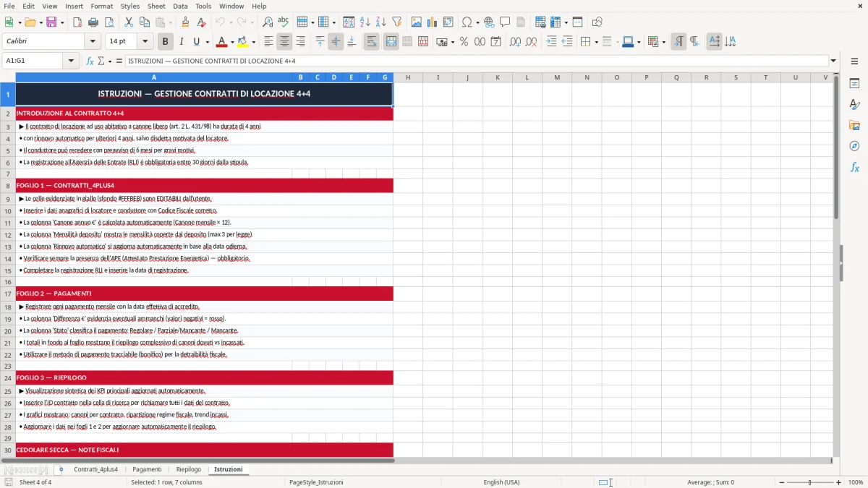
Task: Toggle Wrap Text
Action: pos(371,42)
